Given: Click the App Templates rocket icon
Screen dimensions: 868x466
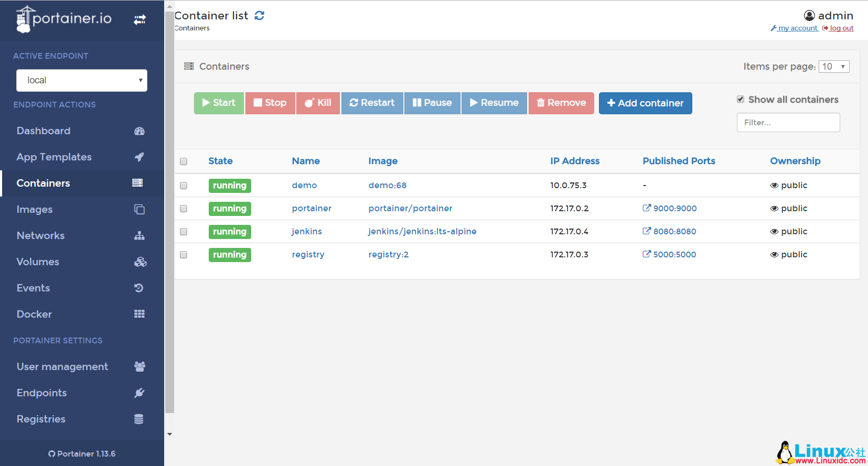Looking at the screenshot, I should 139,157.
